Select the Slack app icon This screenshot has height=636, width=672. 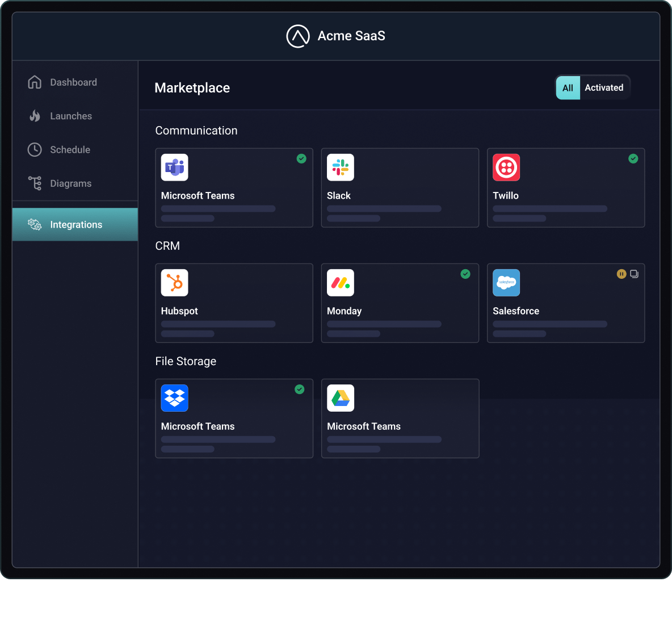(x=341, y=168)
